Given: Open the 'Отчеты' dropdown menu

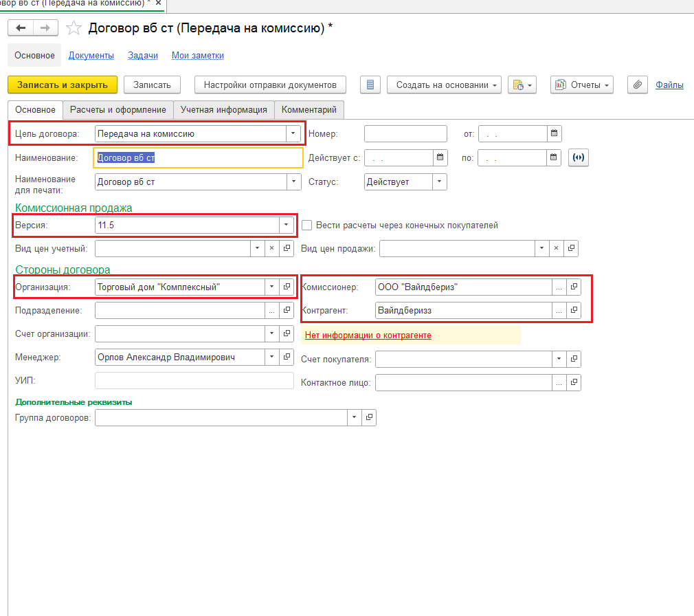Looking at the screenshot, I should (x=582, y=85).
